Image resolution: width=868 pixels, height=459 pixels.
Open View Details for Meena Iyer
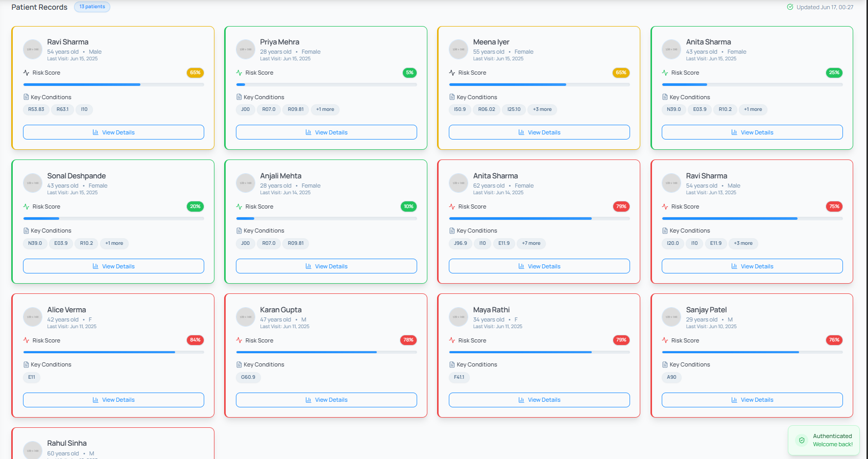coord(539,132)
